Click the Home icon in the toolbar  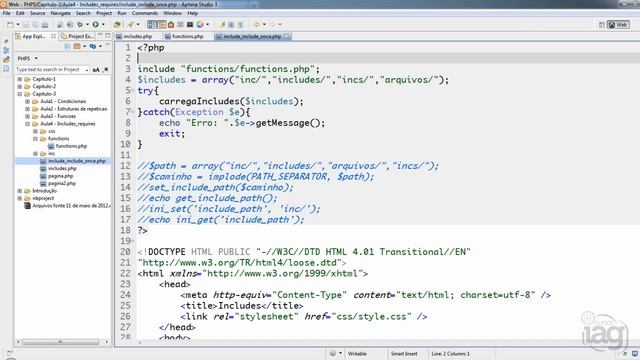point(171,24)
